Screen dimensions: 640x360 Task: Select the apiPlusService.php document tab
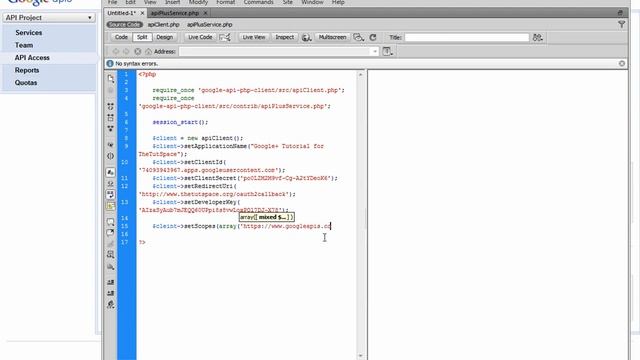[175, 13]
